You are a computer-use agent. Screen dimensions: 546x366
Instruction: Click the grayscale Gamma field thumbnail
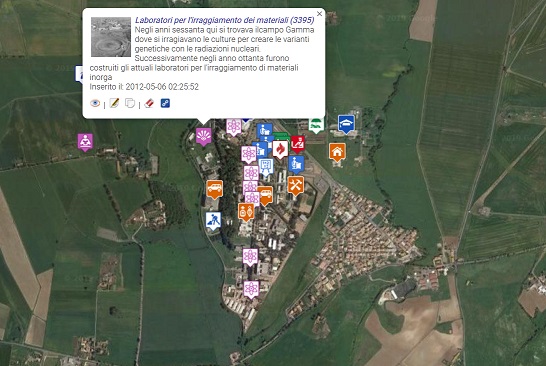click(111, 37)
